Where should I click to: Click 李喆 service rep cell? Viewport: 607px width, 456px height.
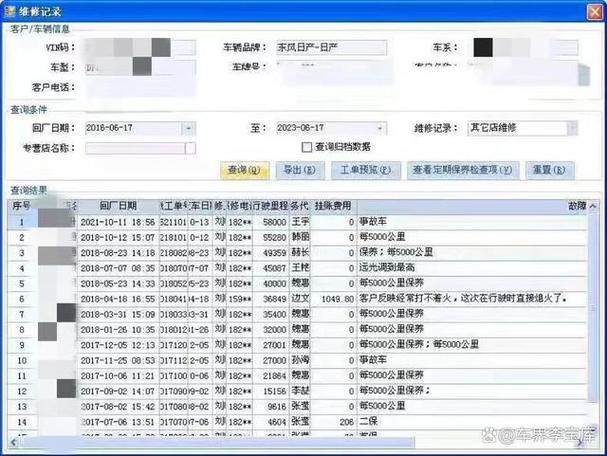click(300, 391)
